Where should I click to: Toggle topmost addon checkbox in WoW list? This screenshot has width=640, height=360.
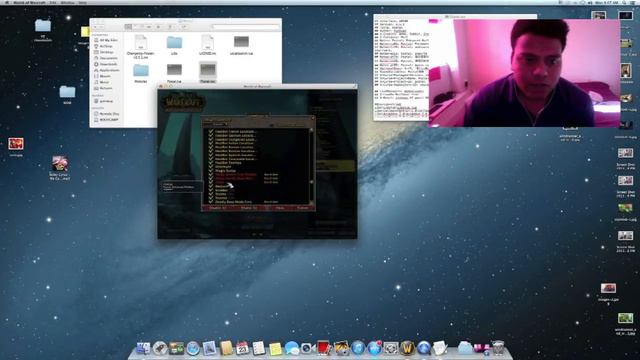(x=211, y=132)
